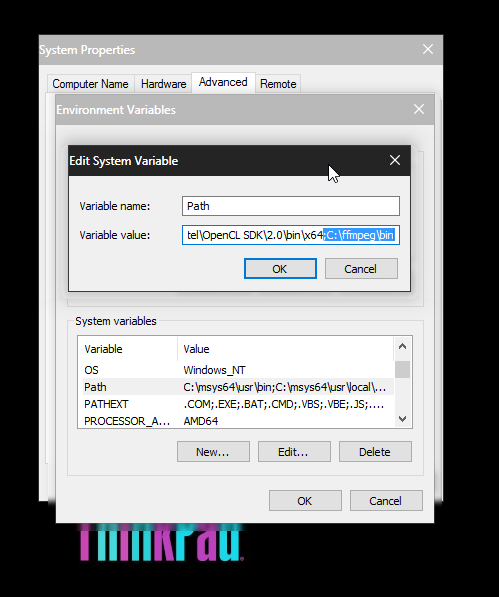Click the system variables scrollbar thumb

402,370
